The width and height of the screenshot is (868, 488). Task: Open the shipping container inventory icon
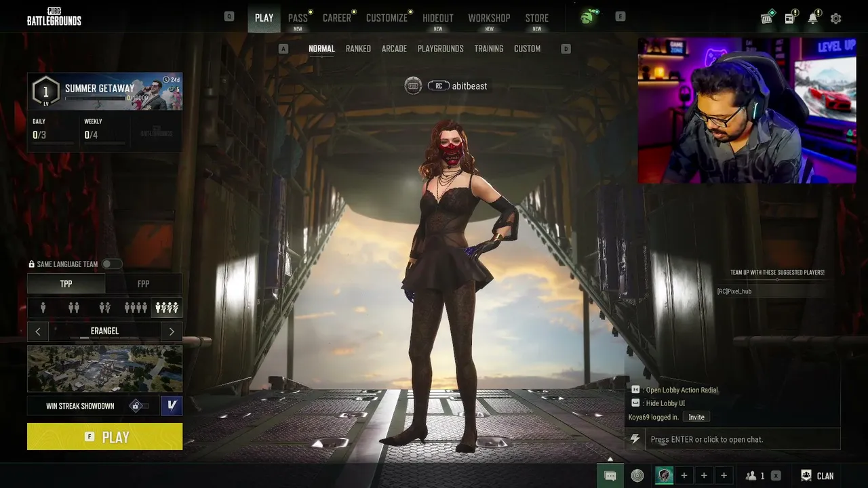(768, 18)
